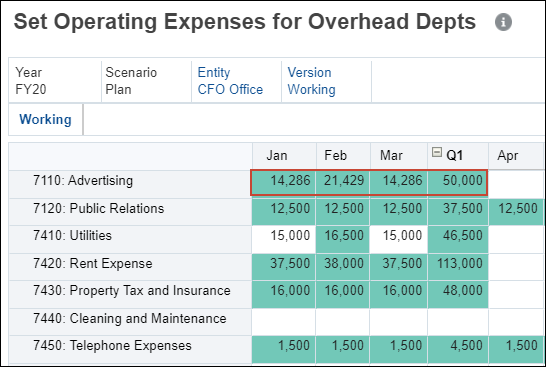Viewport: 546px width, 367px height.
Task: Click Telephone Expenses Jan cell 1,500
Action: pyautogui.click(x=284, y=349)
